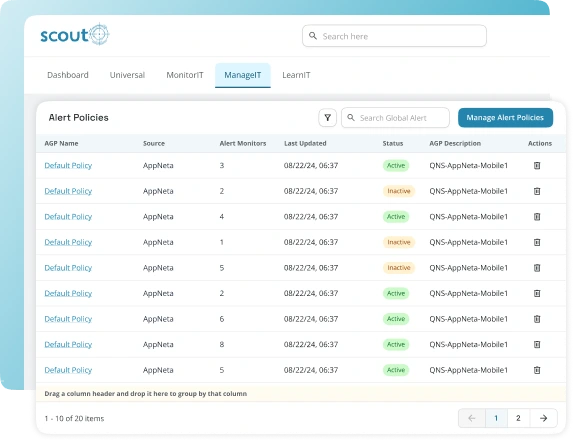Screen dimensions: 574x442
Task: Go to next page arrow
Action: tap(544, 418)
